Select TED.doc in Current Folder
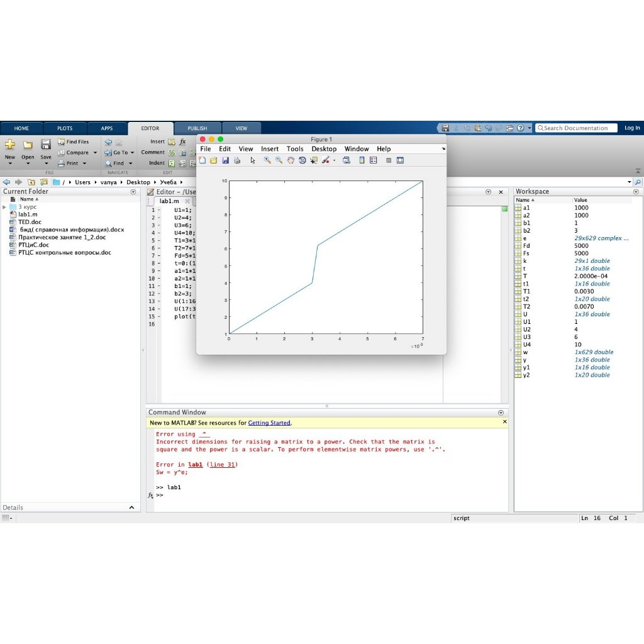Image resolution: width=644 pixels, height=644 pixels. tap(30, 222)
